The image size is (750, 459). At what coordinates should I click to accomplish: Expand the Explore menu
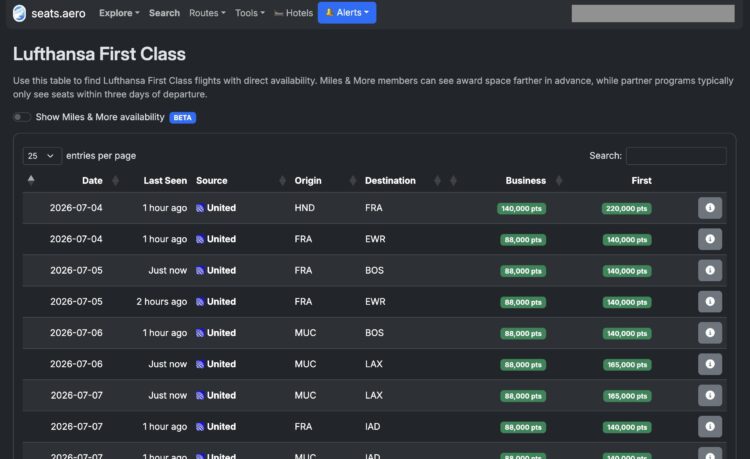click(119, 13)
